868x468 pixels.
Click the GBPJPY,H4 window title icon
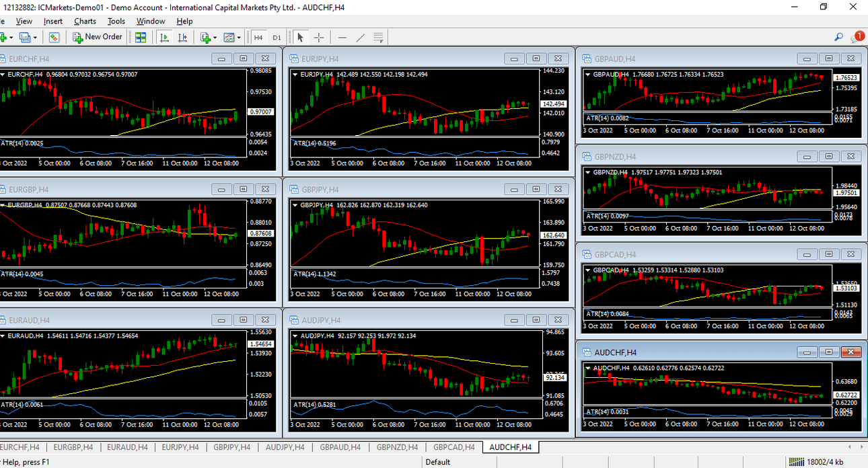click(294, 190)
